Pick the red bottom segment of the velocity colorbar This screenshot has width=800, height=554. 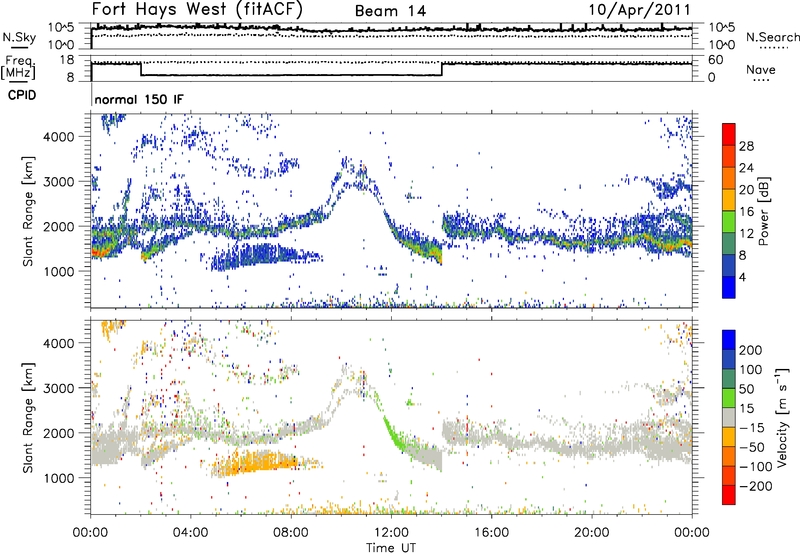pyautogui.click(x=729, y=495)
